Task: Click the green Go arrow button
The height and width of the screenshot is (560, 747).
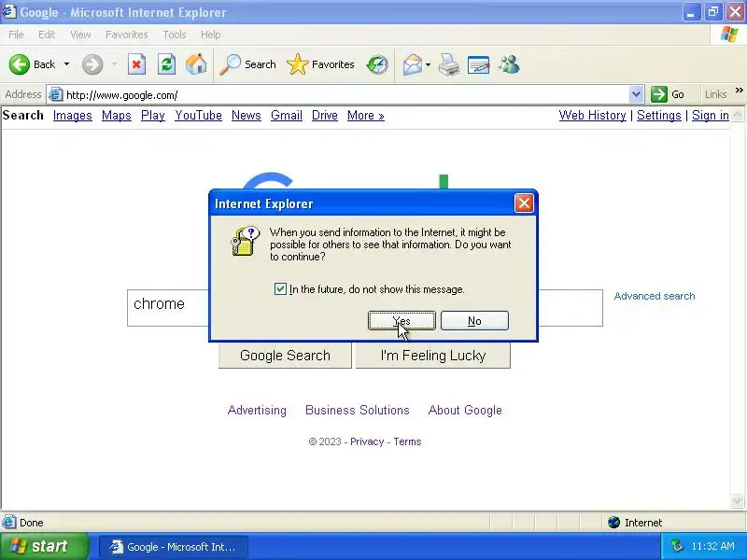Action: [x=659, y=94]
